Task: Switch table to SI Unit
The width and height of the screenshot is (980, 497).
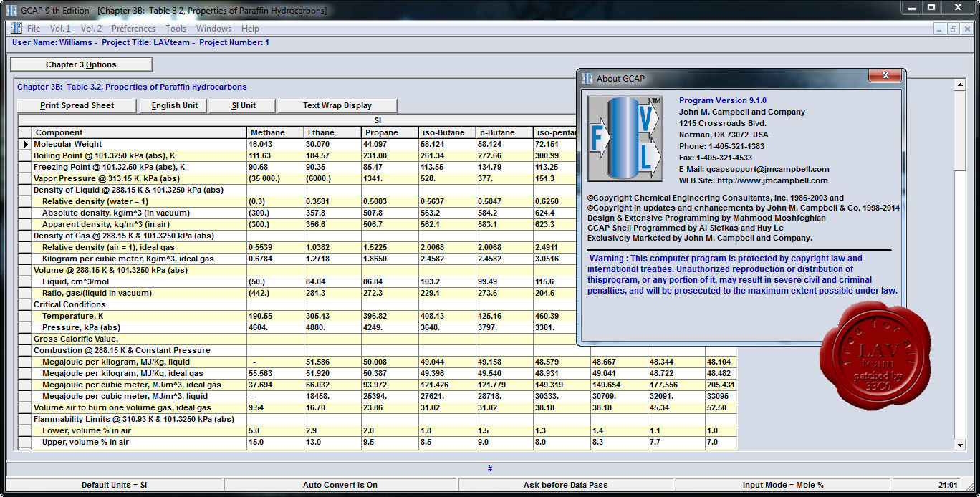Action: 243,105
